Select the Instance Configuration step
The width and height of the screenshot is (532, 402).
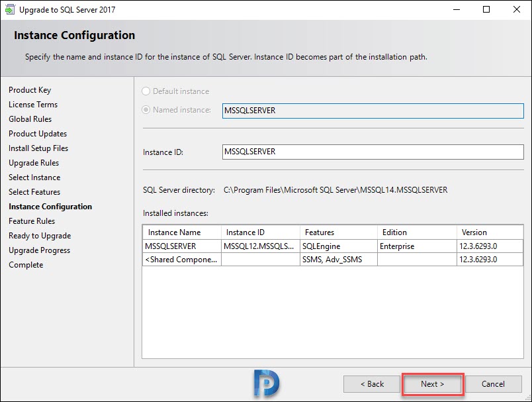pos(50,207)
